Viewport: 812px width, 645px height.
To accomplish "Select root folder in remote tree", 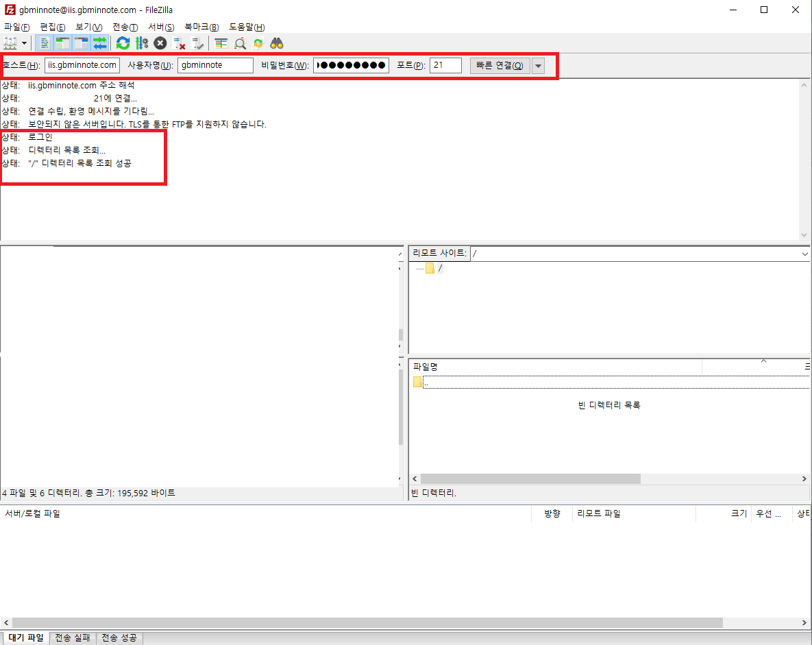I will pyautogui.click(x=434, y=268).
